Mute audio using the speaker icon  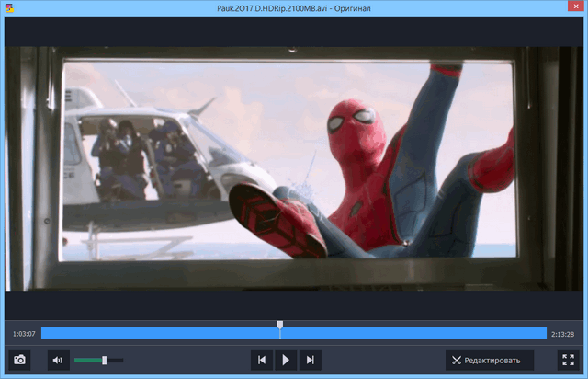pos(58,360)
